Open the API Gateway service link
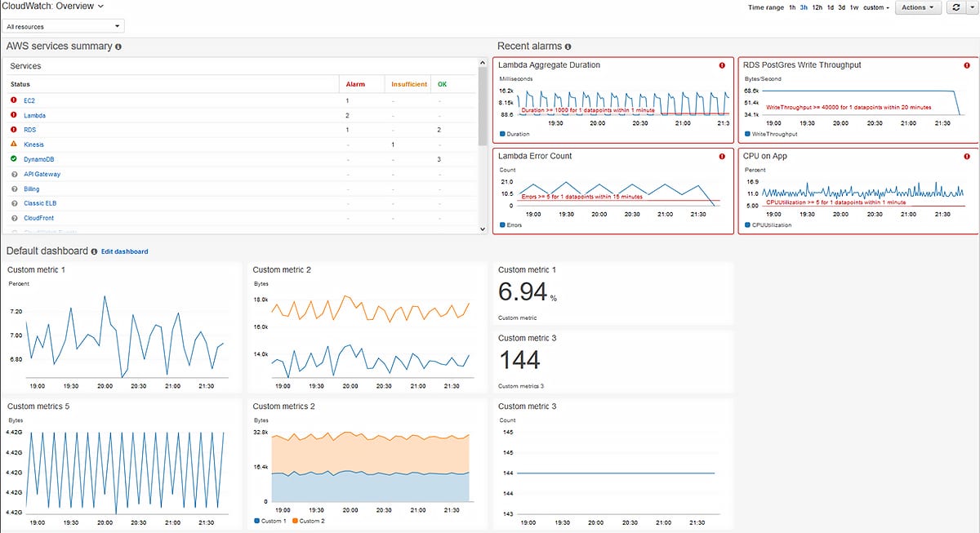This screenshot has width=980, height=533. pyautogui.click(x=42, y=174)
